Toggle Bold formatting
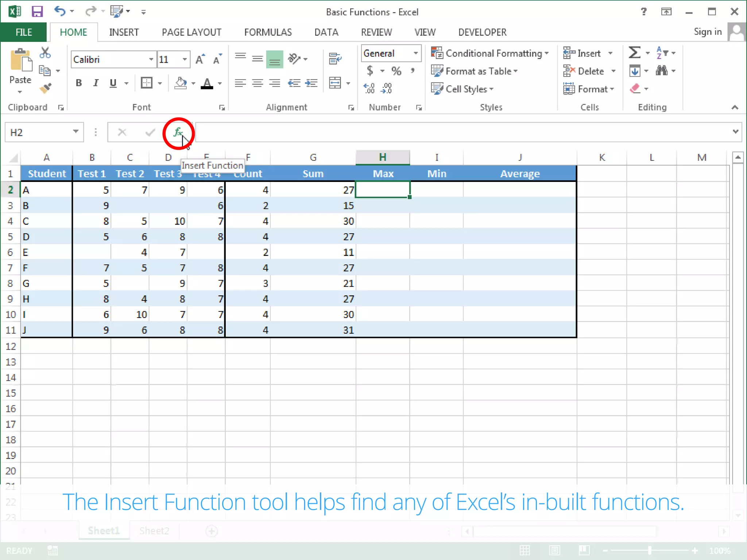The width and height of the screenshot is (747, 560). [79, 83]
